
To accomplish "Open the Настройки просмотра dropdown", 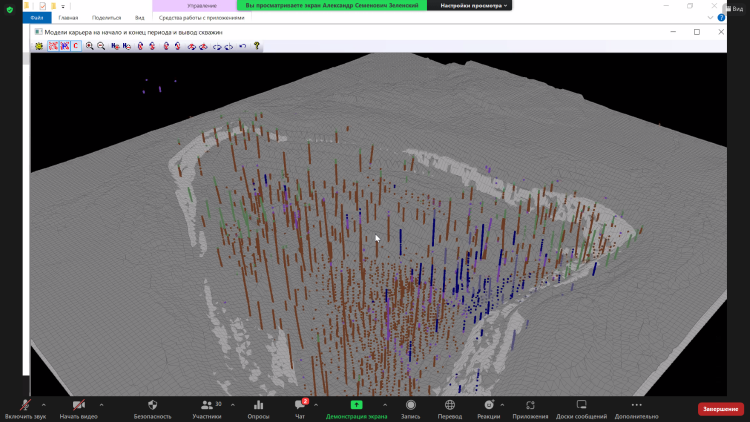I will (x=475, y=6).
